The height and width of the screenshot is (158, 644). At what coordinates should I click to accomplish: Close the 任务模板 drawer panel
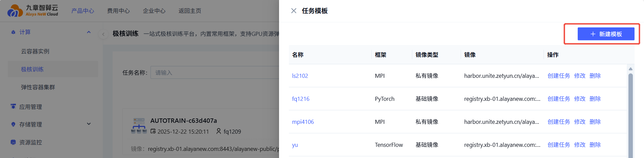294,11
